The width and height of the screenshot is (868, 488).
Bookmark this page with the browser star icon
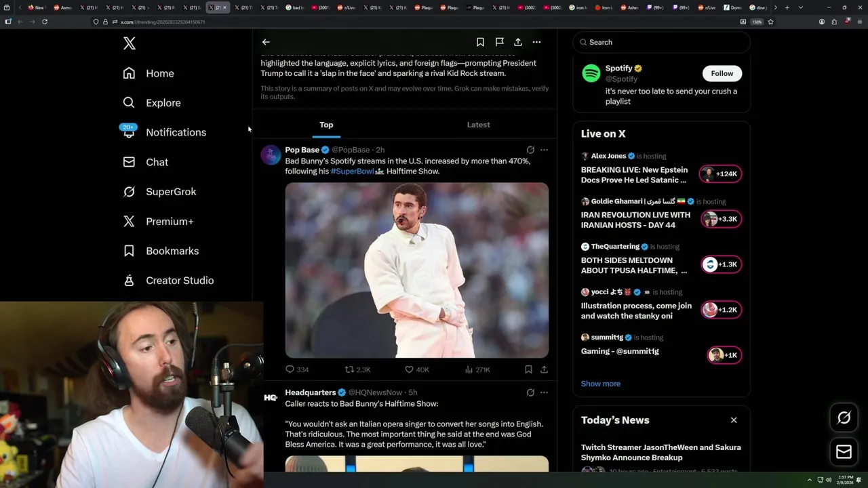(x=770, y=22)
